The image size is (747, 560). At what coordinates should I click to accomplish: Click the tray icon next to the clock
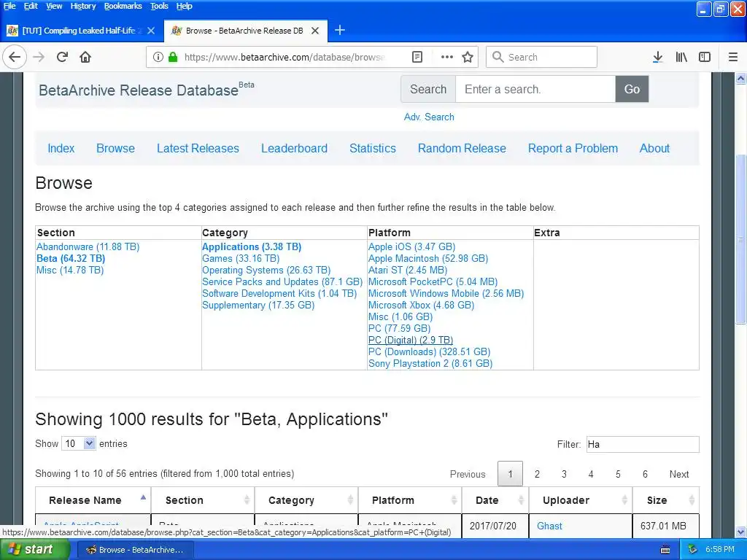click(692, 550)
